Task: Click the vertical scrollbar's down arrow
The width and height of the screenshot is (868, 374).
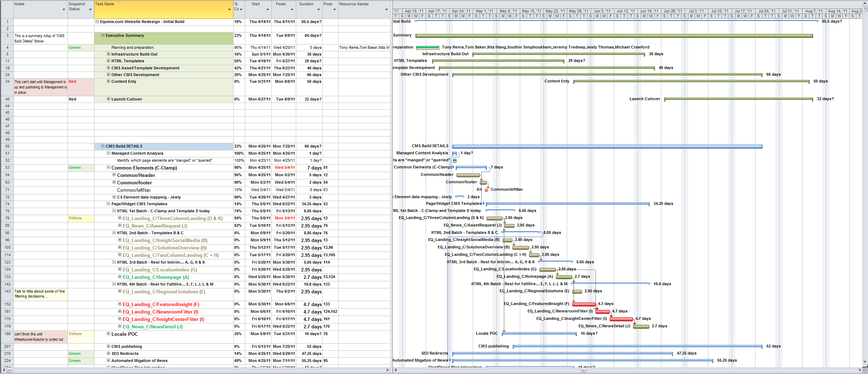Action: pos(865,362)
